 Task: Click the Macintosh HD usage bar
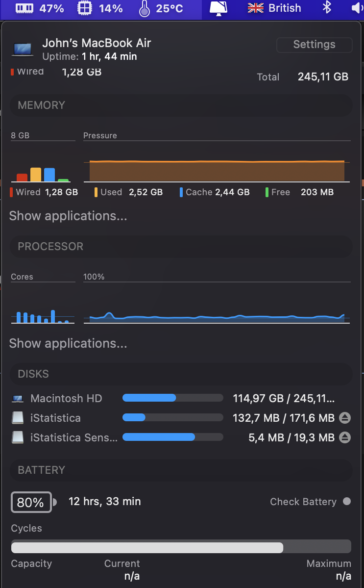[172, 398]
